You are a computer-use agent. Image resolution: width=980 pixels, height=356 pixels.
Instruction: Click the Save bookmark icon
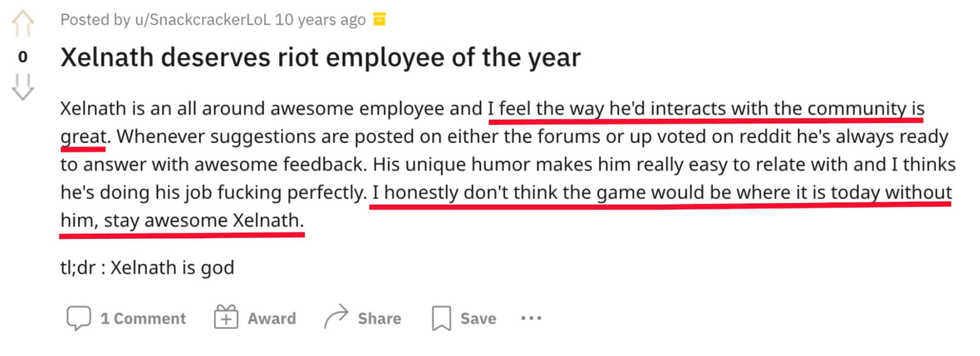pyautogui.click(x=441, y=318)
